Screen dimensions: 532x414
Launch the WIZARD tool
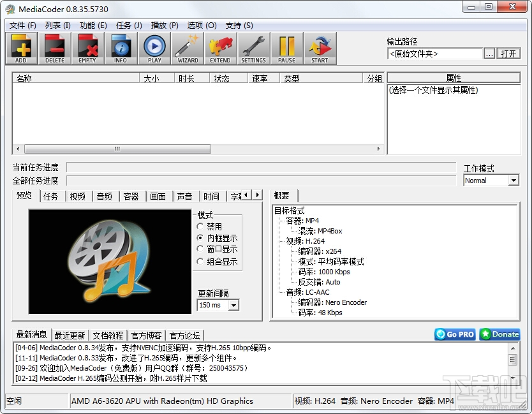click(188, 48)
